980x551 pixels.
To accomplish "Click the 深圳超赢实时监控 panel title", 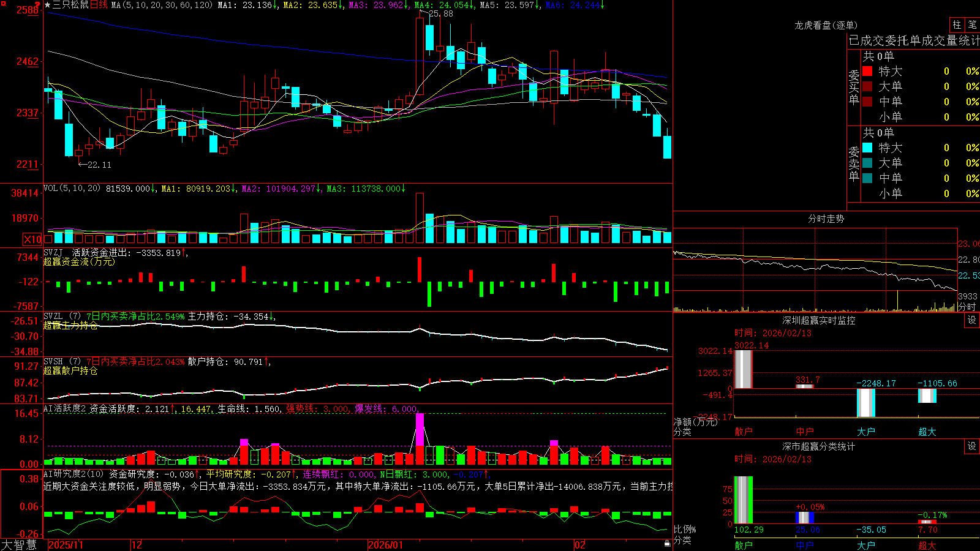I will tap(819, 320).
